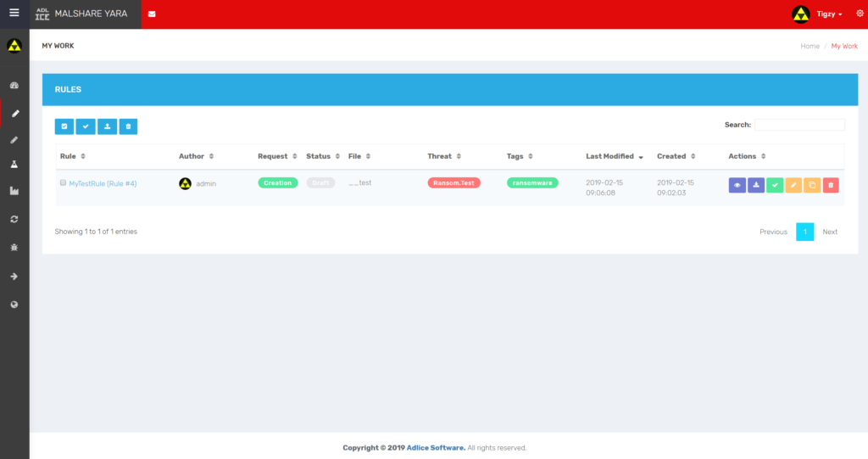868x459 pixels.
Task: Click the Search input field
Action: click(799, 125)
